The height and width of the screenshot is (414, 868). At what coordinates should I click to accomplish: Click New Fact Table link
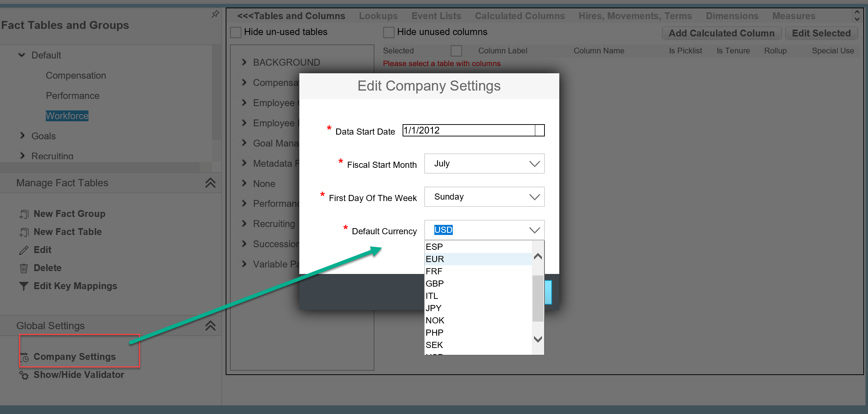point(68,232)
